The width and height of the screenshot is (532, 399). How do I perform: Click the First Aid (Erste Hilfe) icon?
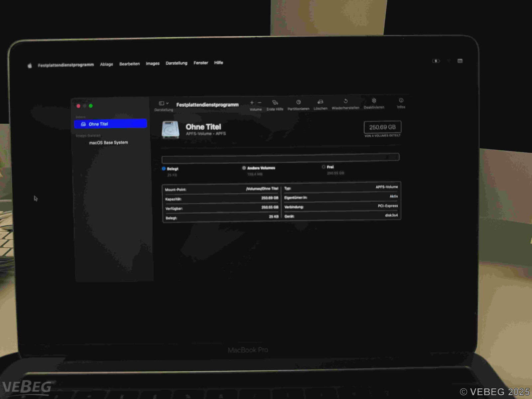(x=275, y=103)
